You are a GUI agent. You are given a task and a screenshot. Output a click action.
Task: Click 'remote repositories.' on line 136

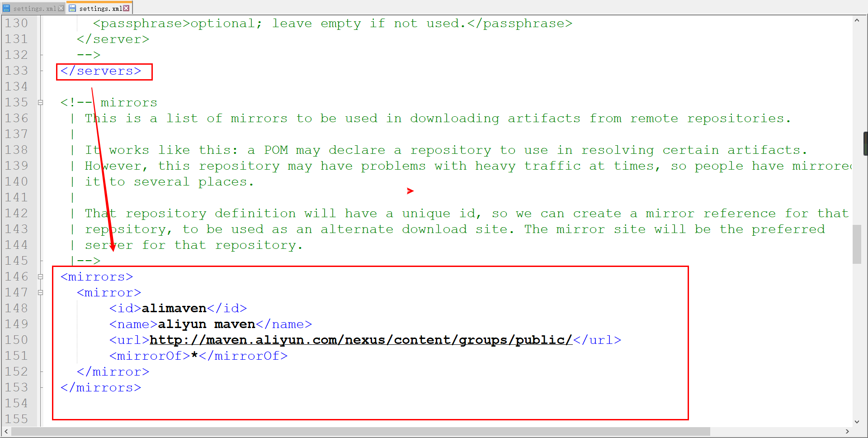tap(711, 119)
